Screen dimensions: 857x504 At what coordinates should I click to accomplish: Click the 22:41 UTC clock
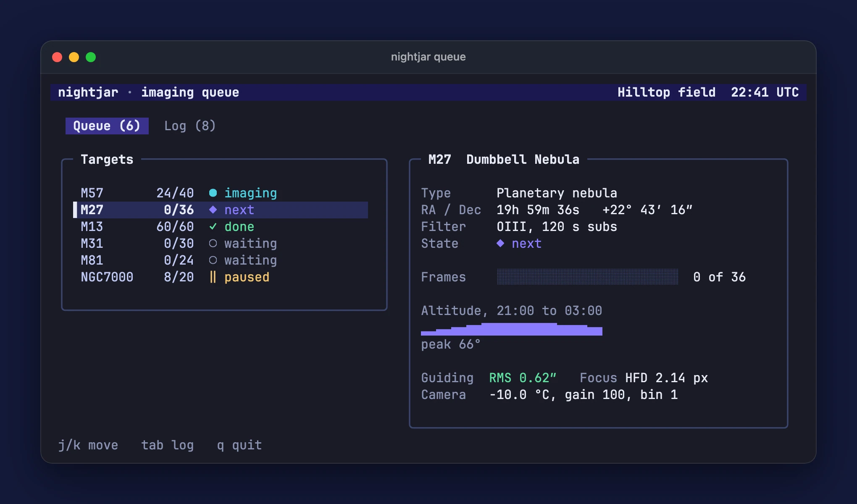click(x=765, y=92)
